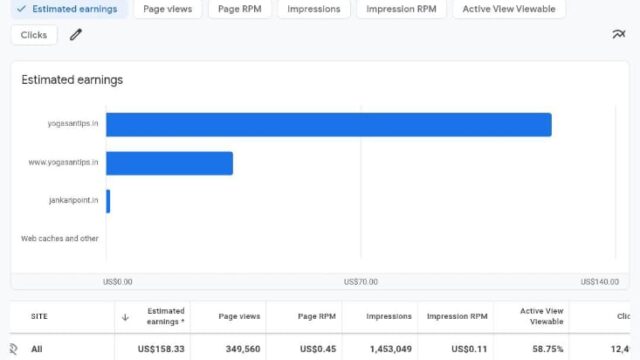Screen dimensions: 640x360
Task: Select the Impressions metric chip
Action: [314, 9]
